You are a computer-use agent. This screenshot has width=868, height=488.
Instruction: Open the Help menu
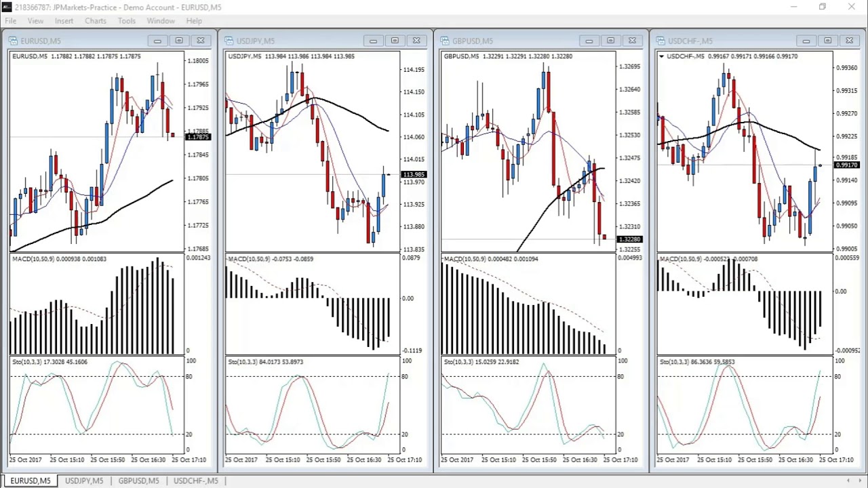[x=194, y=21]
